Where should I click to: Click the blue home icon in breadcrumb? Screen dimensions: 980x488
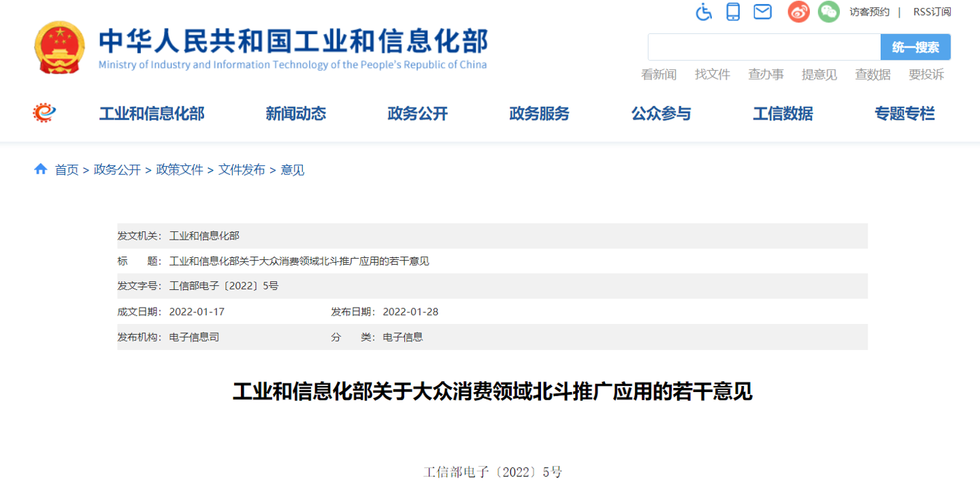pos(41,169)
